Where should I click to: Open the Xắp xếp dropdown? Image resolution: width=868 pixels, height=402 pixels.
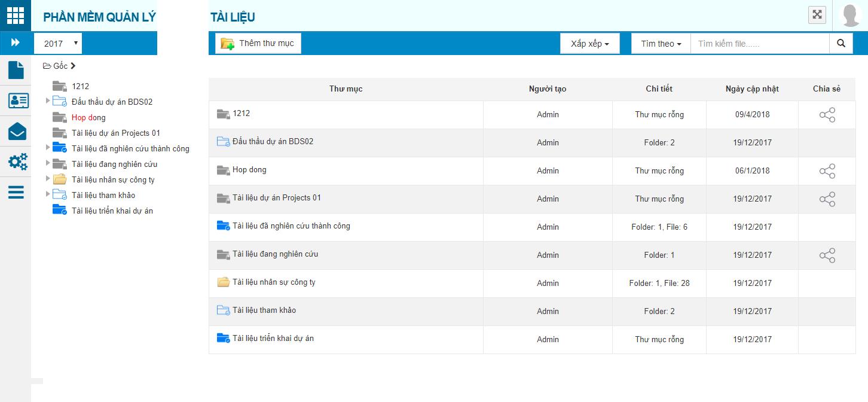(589, 44)
